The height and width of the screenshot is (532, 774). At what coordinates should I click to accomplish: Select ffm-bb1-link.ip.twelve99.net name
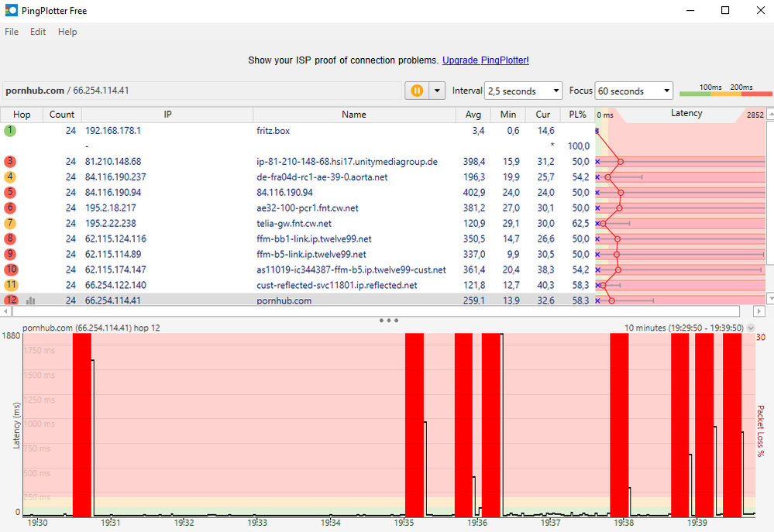tap(314, 239)
